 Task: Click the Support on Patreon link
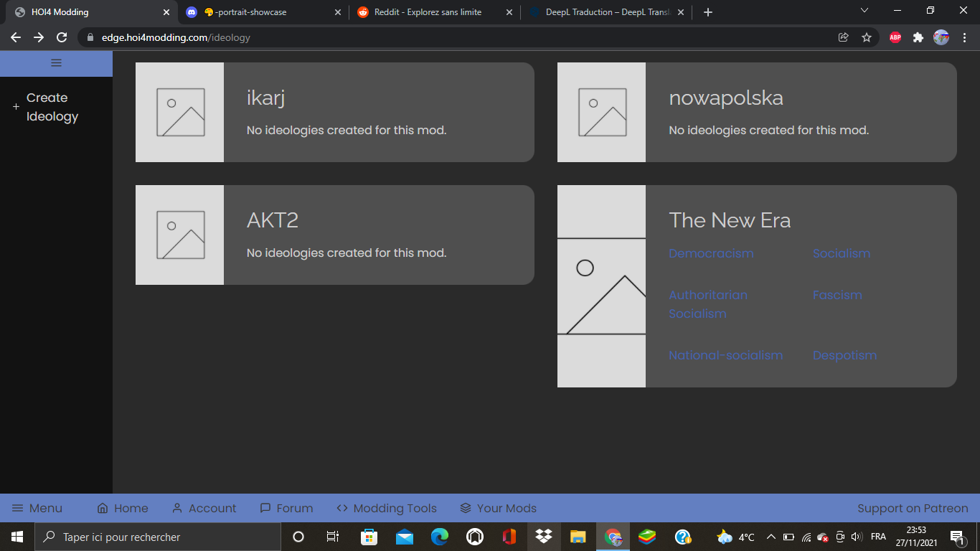coord(913,508)
